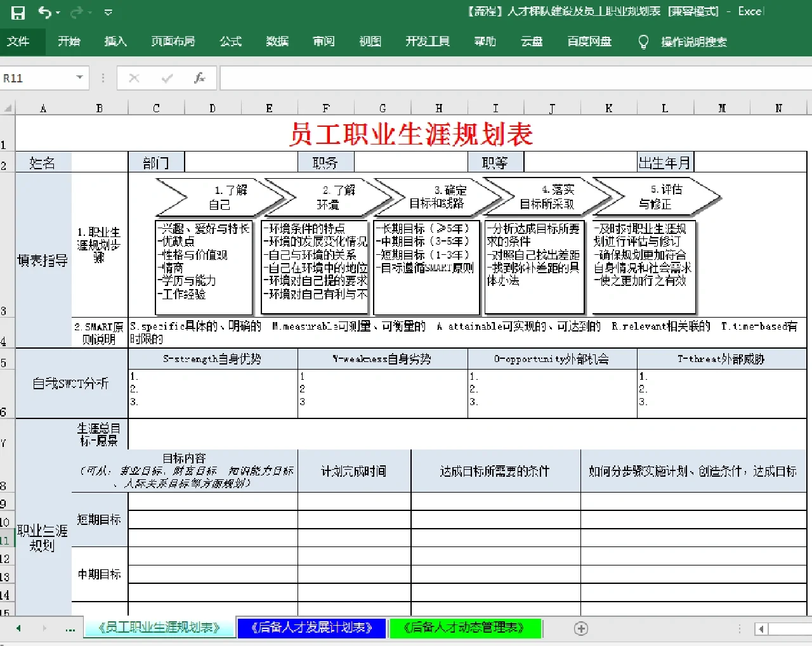The image size is (812, 646).
Task: Click the arrow shape 5.评估与修正
Action: tap(656, 197)
